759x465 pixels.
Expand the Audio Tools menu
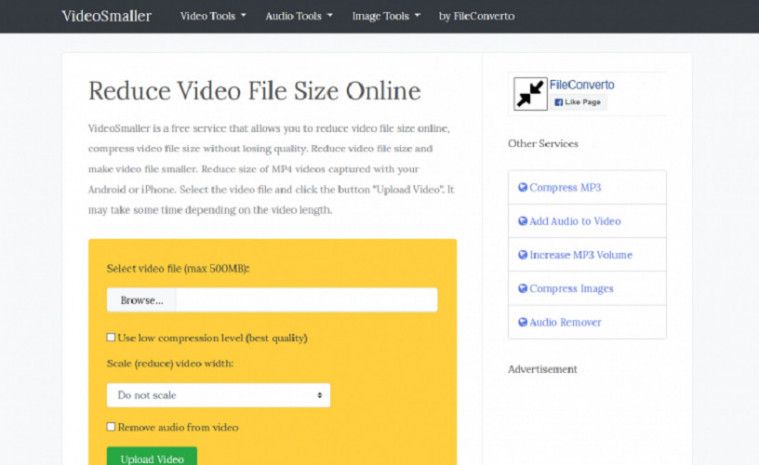coord(299,16)
